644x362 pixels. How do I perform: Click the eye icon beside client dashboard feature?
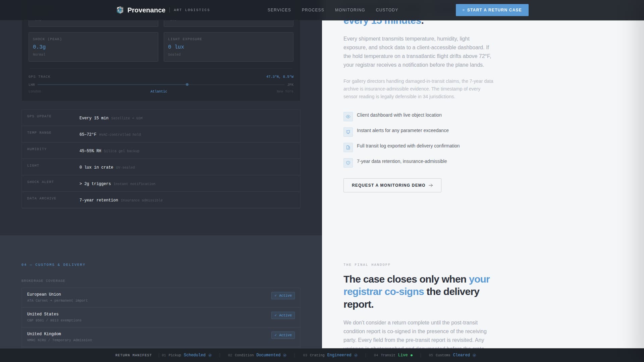point(348,117)
